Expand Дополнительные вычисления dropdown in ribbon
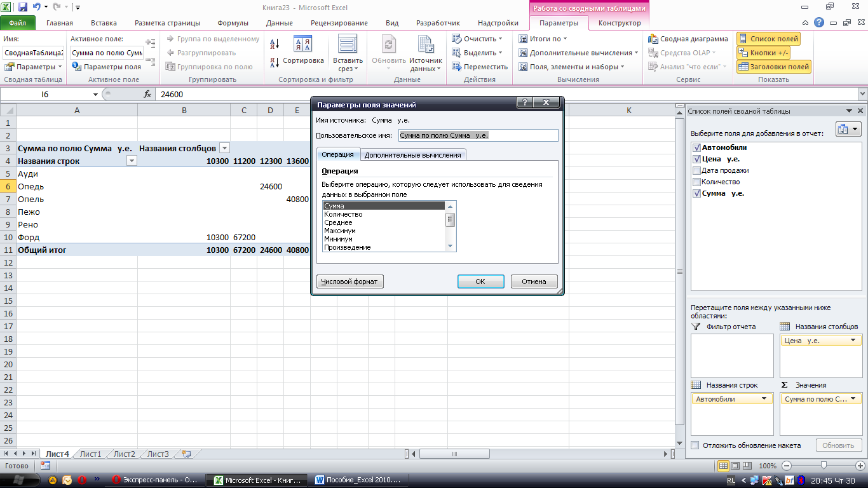The image size is (868, 488). point(579,53)
